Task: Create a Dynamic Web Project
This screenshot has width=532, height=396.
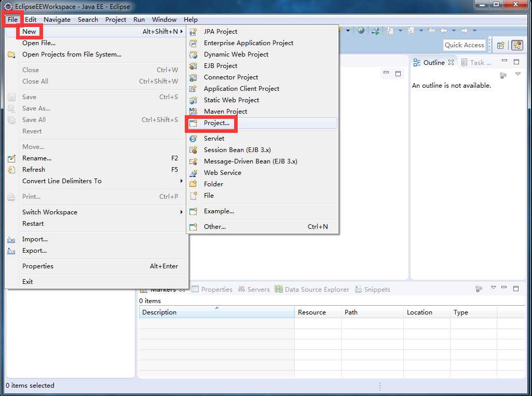Action: (262, 54)
